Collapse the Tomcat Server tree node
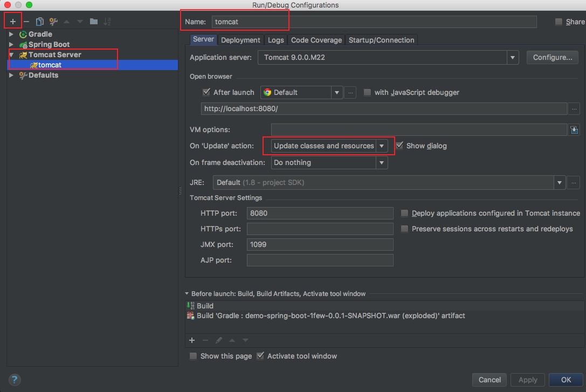This screenshot has height=392, width=586. pos(11,55)
